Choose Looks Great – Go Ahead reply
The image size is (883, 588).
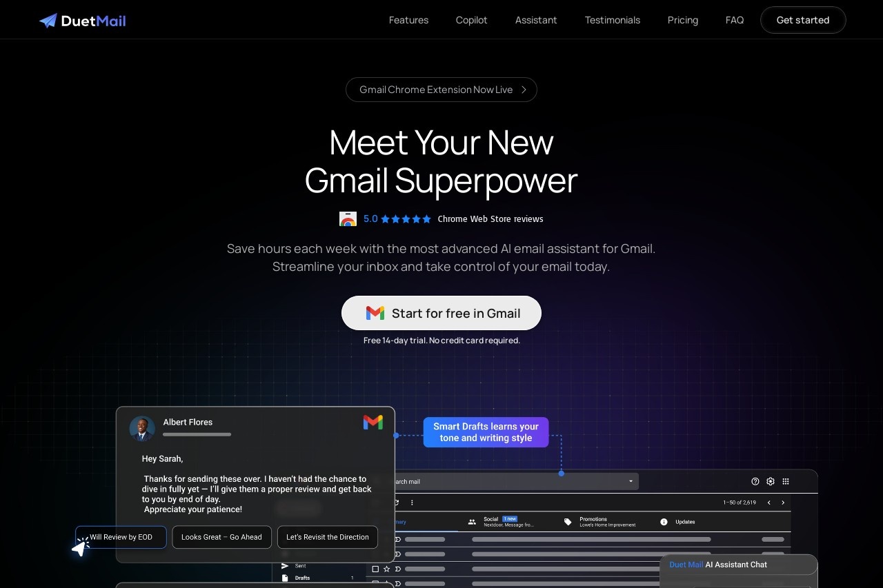point(221,537)
